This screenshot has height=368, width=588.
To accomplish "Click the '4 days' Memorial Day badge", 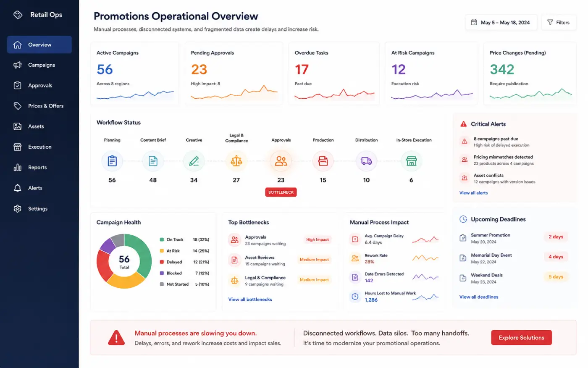I will coord(556,257).
